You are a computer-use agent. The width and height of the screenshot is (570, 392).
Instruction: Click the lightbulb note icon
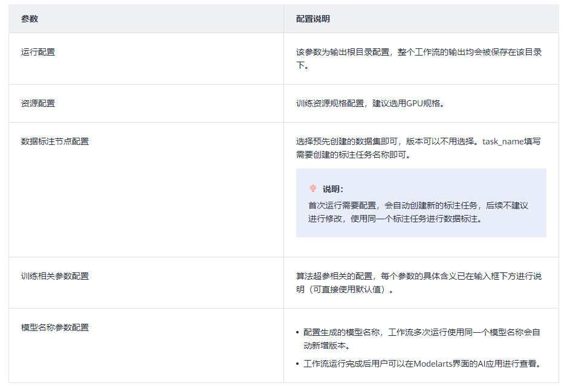(x=313, y=188)
